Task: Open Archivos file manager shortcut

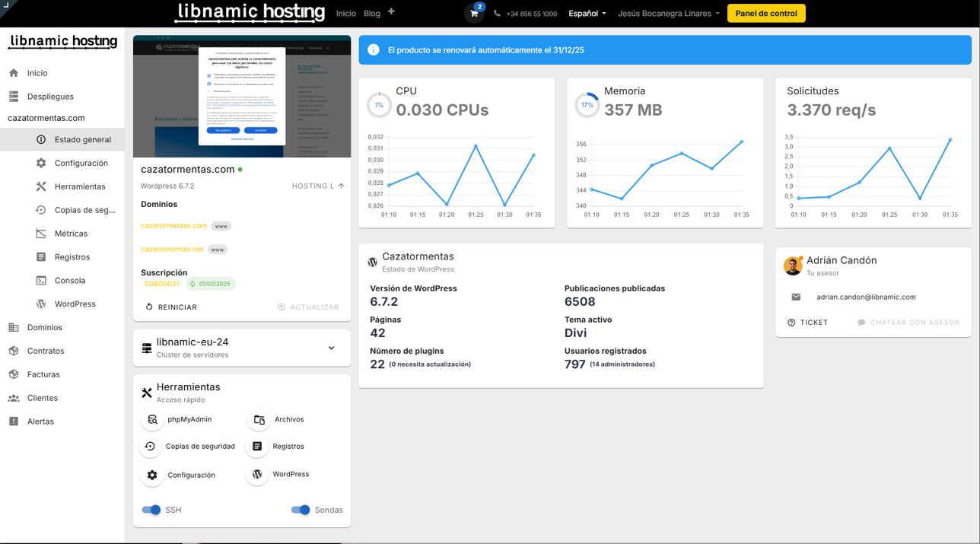Action: pyautogui.click(x=259, y=419)
